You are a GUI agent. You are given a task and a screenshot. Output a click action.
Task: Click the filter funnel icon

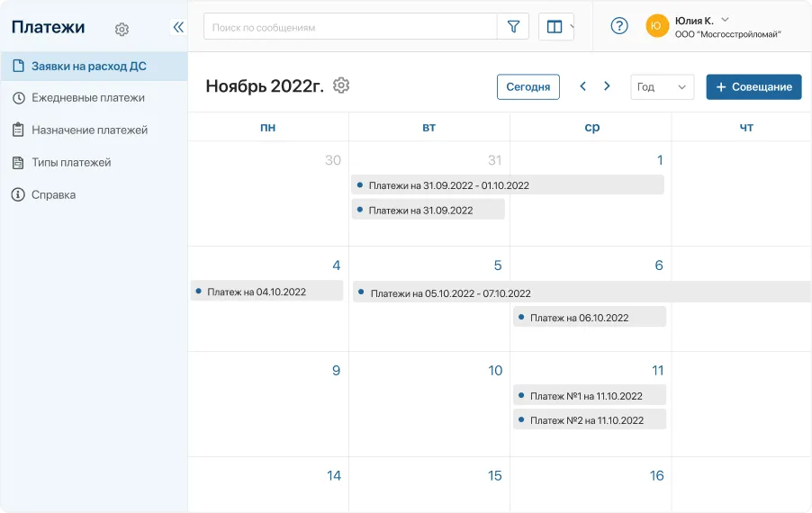click(513, 27)
